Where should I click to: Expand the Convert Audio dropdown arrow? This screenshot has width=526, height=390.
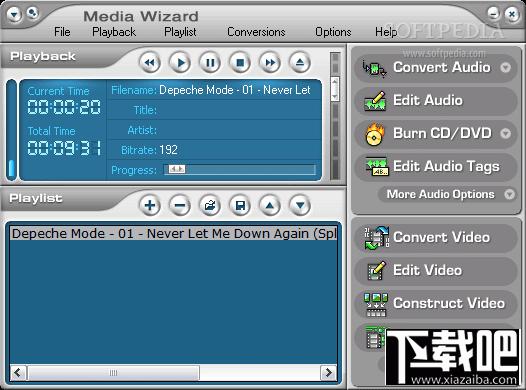506,67
